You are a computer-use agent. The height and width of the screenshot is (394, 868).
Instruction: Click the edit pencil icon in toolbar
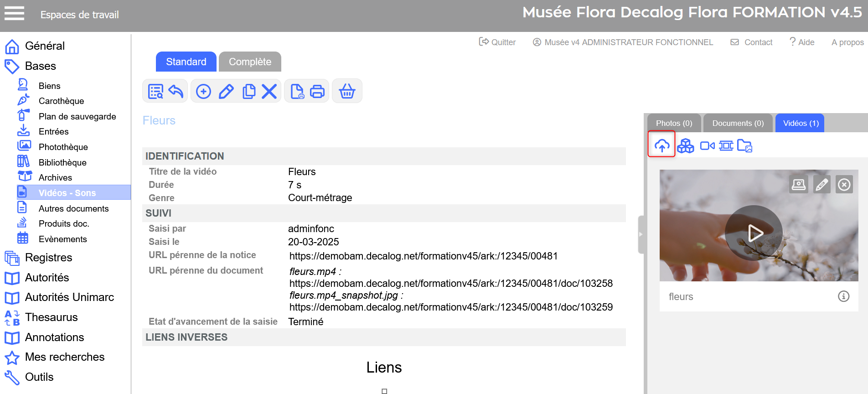(226, 92)
